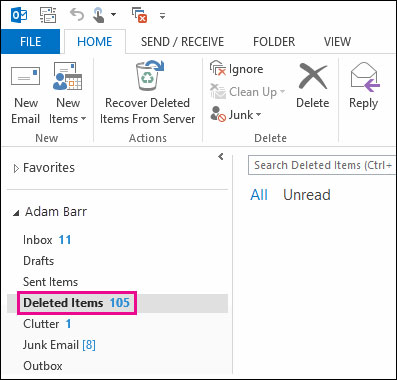Reply to the selected message
This screenshot has width=397, height=380.
point(364,86)
